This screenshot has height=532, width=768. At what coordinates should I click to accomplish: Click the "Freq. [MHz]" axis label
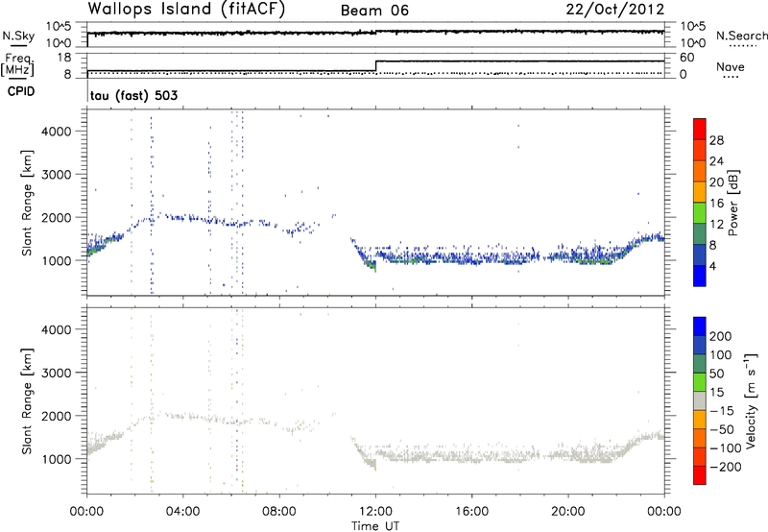(x=17, y=64)
